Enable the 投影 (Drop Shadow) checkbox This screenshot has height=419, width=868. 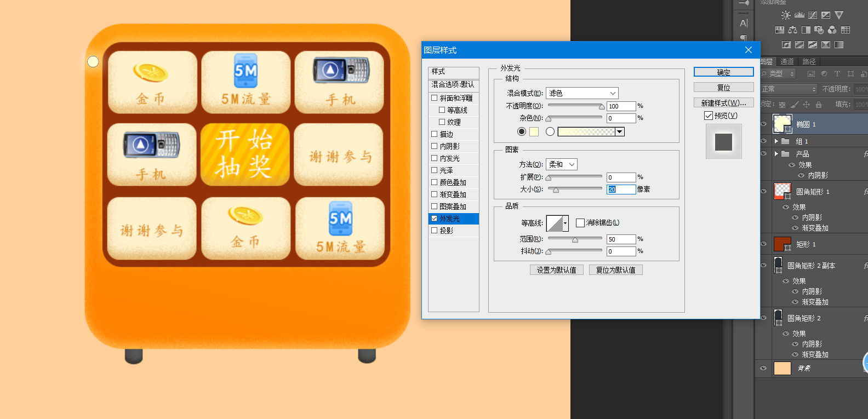(x=435, y=231)
